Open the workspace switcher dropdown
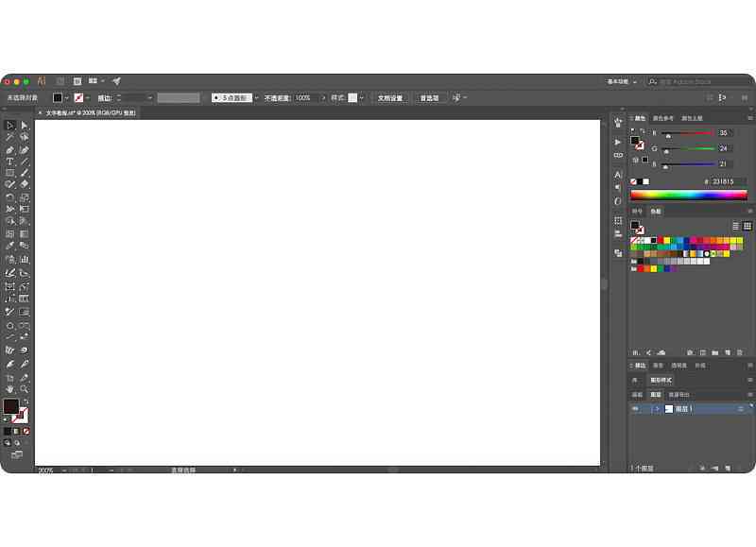The image size is (756, 547). point(622,82)
